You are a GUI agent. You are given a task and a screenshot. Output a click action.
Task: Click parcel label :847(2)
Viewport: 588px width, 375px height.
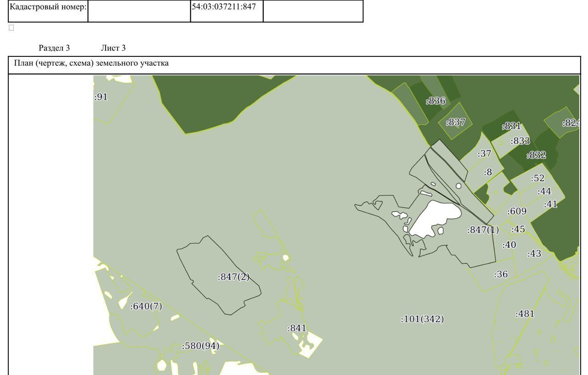coord(233,277)
